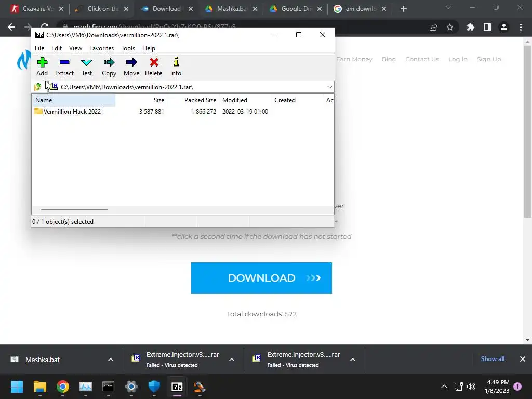Screen dimensions: 532x399
Task: Open Chrome extensions puzzle icon
Action: 471,27
